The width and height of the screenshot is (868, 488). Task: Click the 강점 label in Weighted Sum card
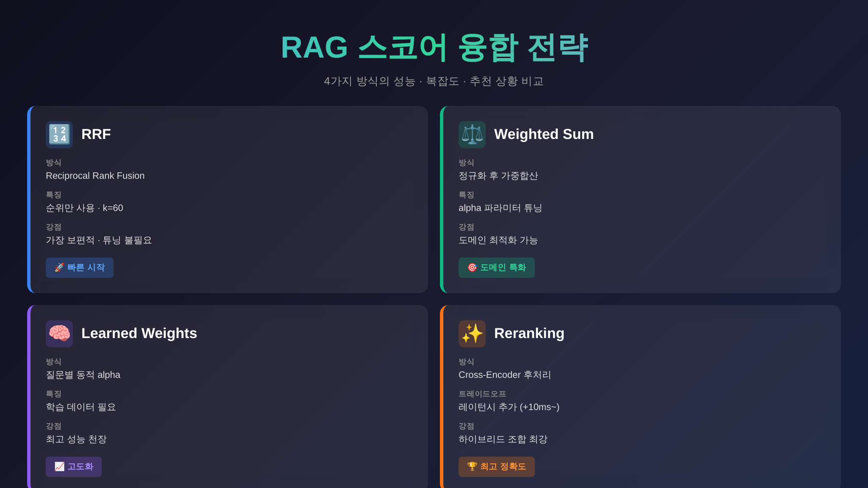click(466, 227)
